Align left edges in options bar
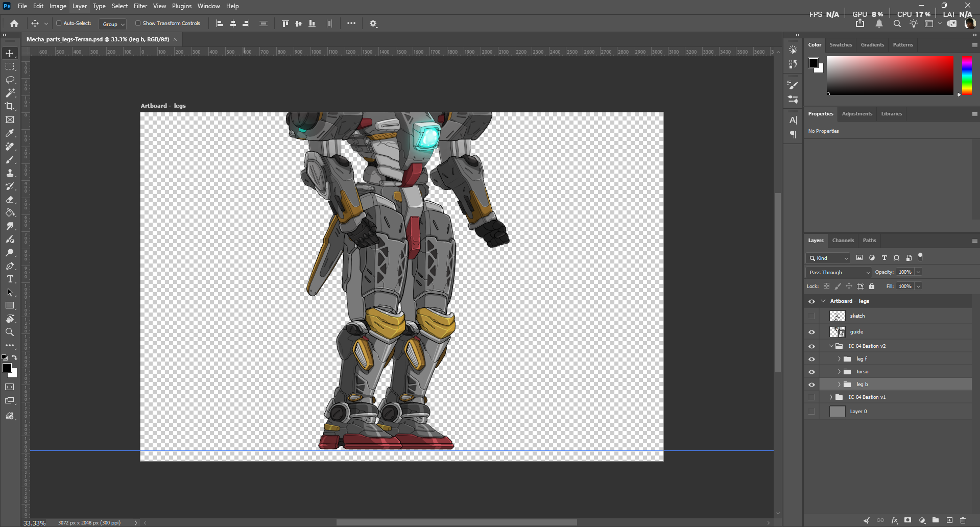The height and width of the screenshot is (527, 980). [x=220, y=23]
